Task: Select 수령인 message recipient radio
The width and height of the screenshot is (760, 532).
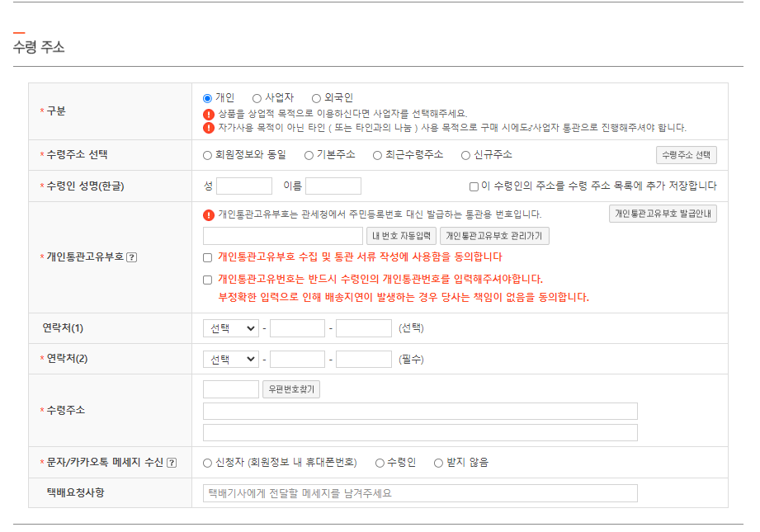Action: [x=380, y=464]
